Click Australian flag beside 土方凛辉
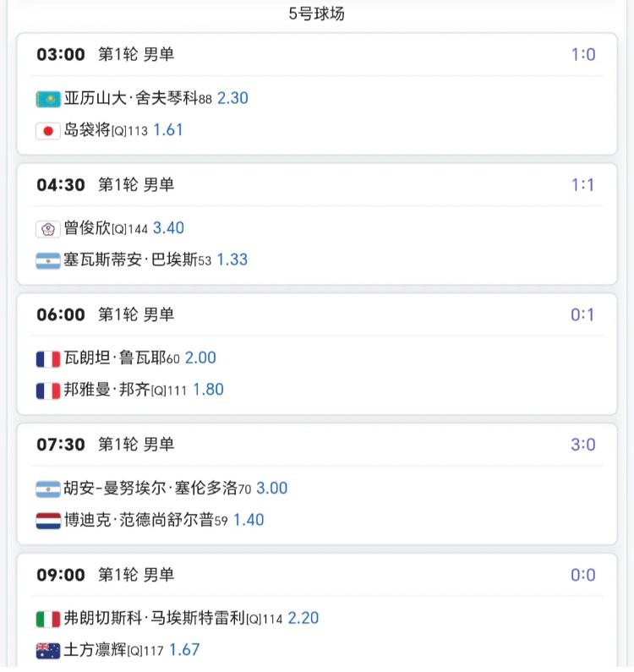 [48, 651]
